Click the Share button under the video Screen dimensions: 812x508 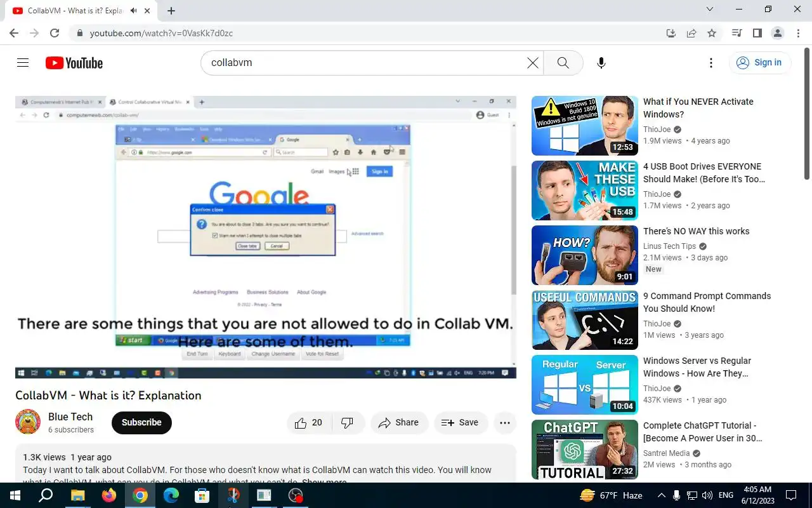[x=399, y=423]
